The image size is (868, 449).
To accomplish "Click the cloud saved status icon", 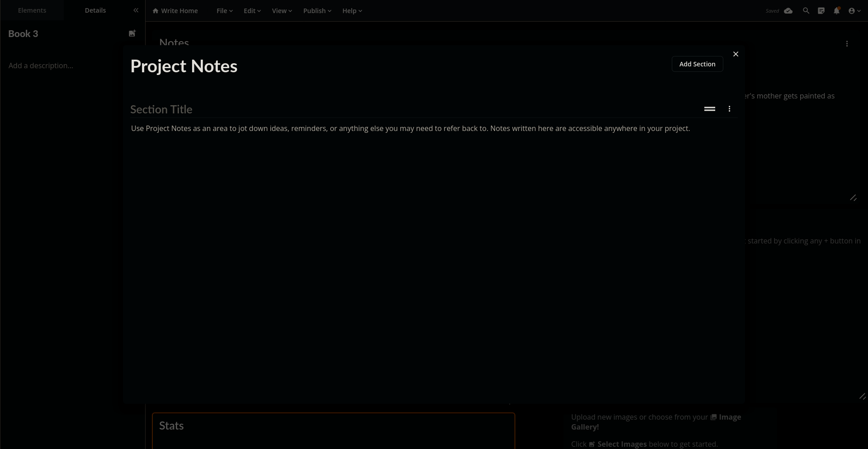I will tap(788, 11).
